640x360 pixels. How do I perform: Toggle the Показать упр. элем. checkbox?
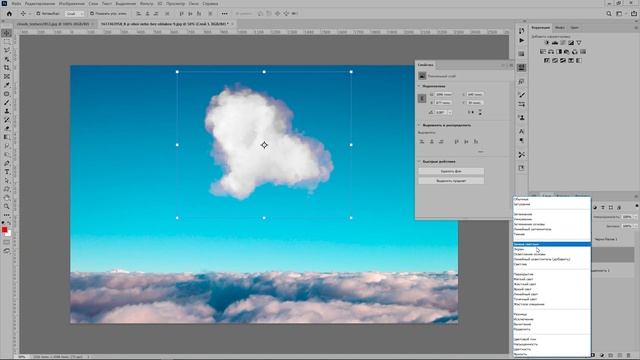(x=92, y=13)
